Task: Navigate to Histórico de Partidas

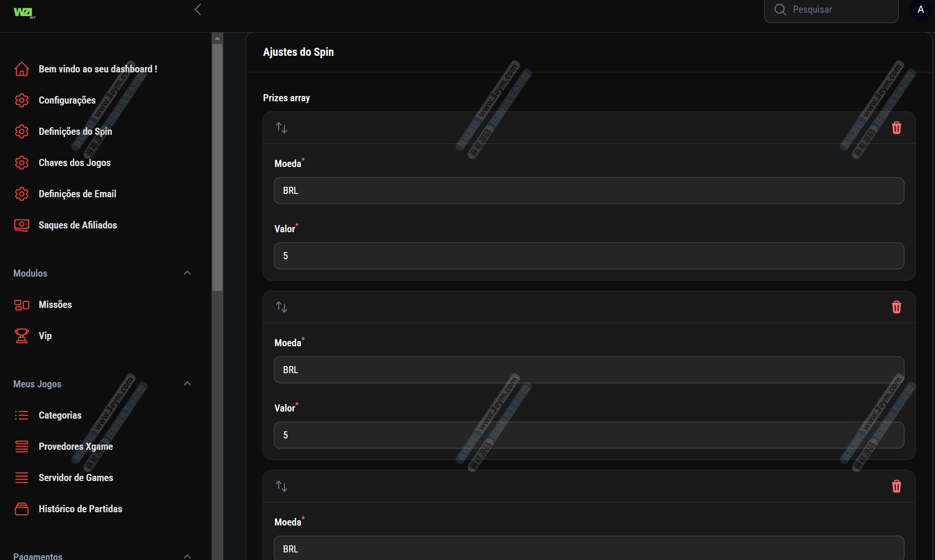Action: coord(80,509)
